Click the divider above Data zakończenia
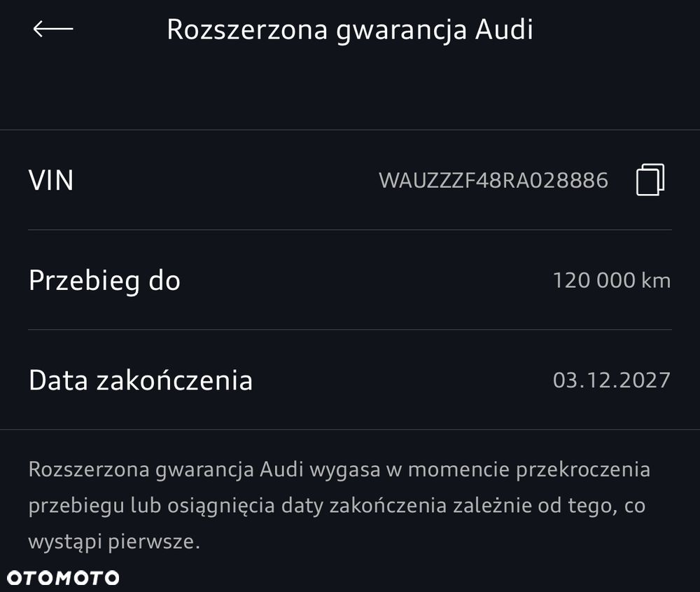700x592 pixels. click(350, 329)
